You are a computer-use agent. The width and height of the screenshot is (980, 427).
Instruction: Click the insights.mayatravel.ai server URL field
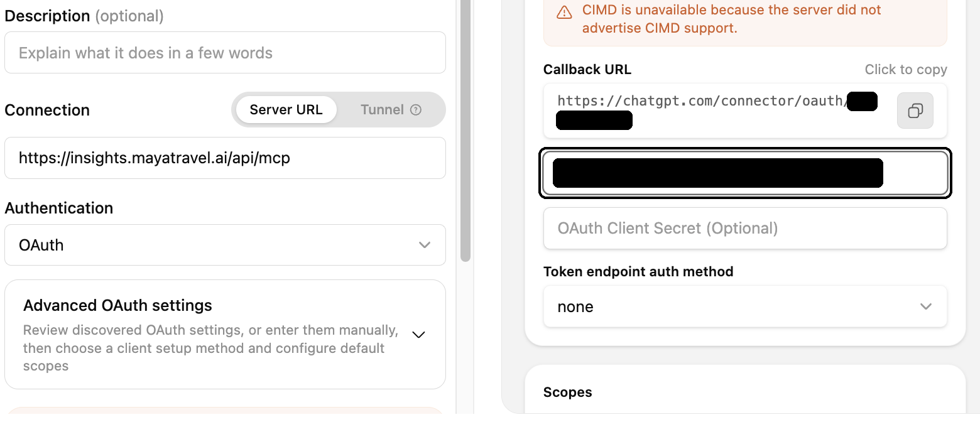(225, 158)
